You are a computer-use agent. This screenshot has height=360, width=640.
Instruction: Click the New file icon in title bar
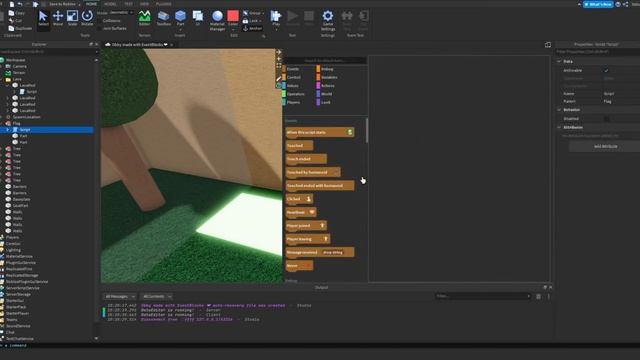coord(11,4)
